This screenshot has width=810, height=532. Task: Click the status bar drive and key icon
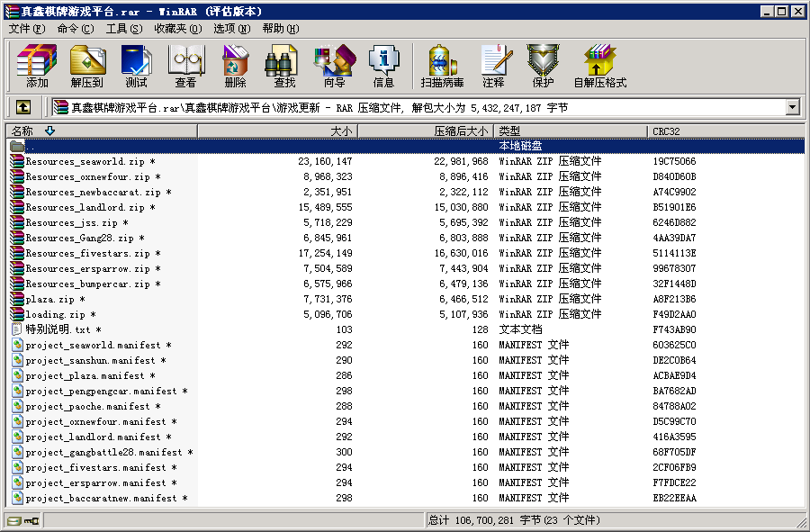coord(23,520)
